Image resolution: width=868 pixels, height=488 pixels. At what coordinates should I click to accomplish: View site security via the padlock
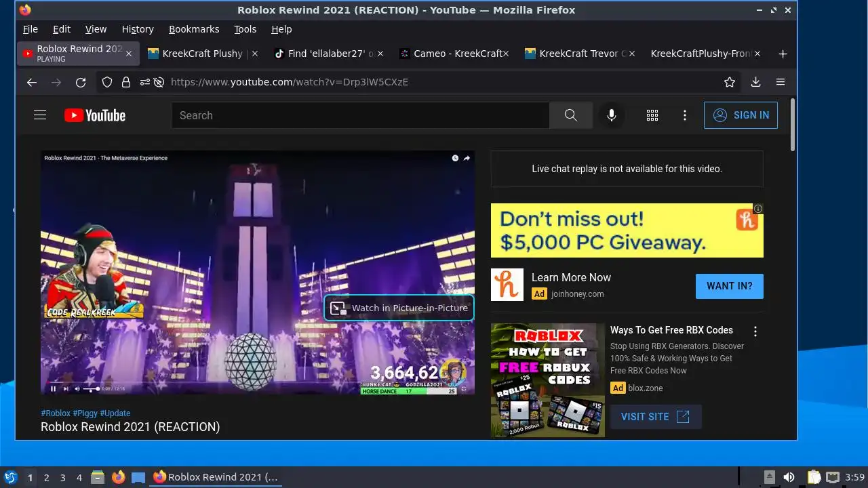point(125,82)
